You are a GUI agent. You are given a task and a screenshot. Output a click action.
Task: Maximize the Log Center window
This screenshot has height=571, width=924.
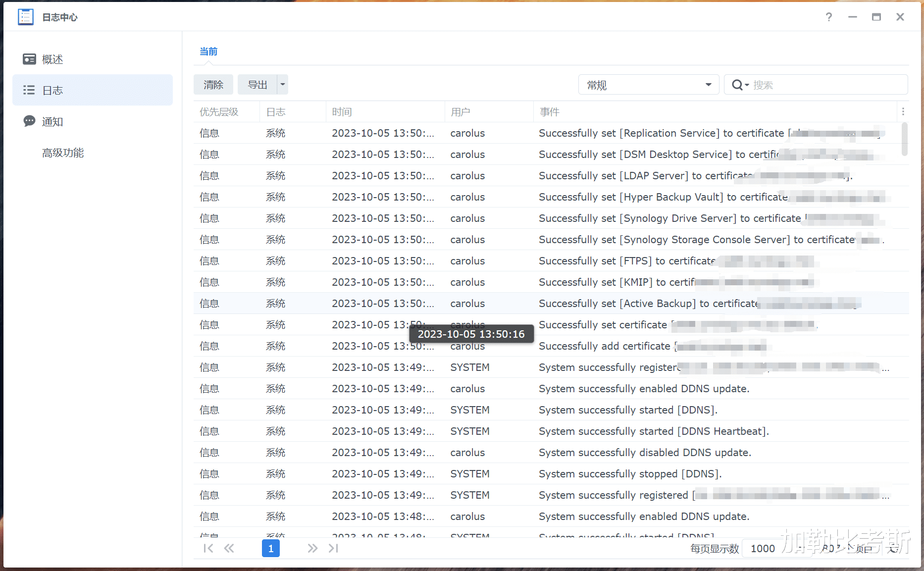[x=876, y=17]
